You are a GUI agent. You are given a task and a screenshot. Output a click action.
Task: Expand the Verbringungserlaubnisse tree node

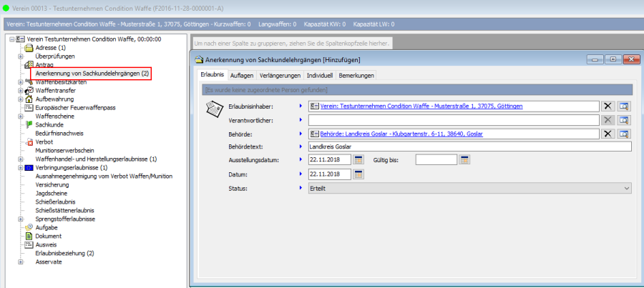21,167
